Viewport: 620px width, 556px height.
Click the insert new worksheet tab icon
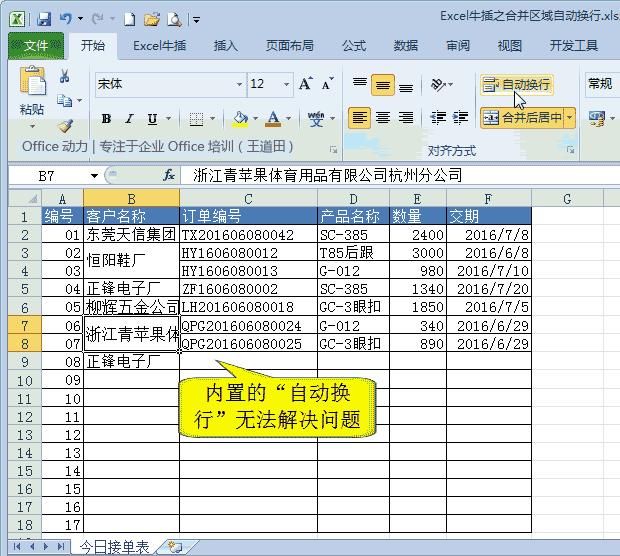click(175, 547)
